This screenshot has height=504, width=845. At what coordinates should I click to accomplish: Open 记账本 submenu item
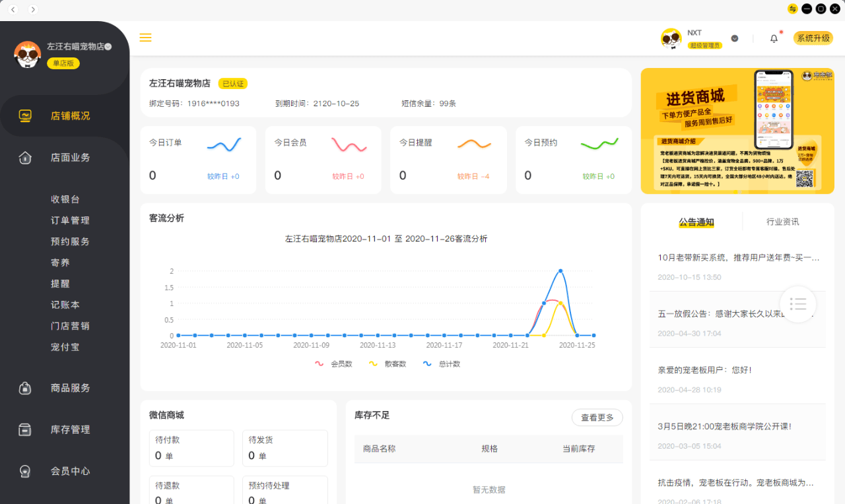(65, 305)
